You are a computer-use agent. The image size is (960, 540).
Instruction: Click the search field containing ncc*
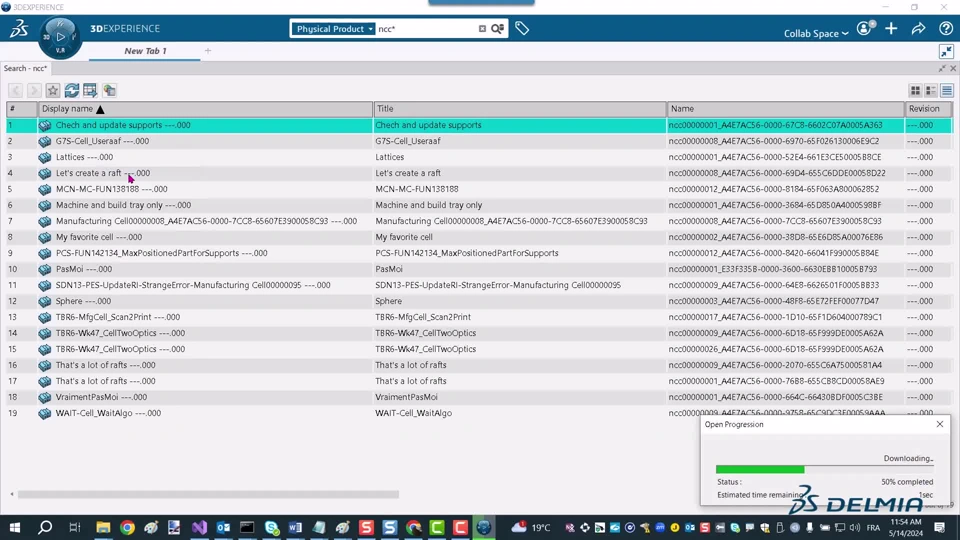tap(426, 29)
